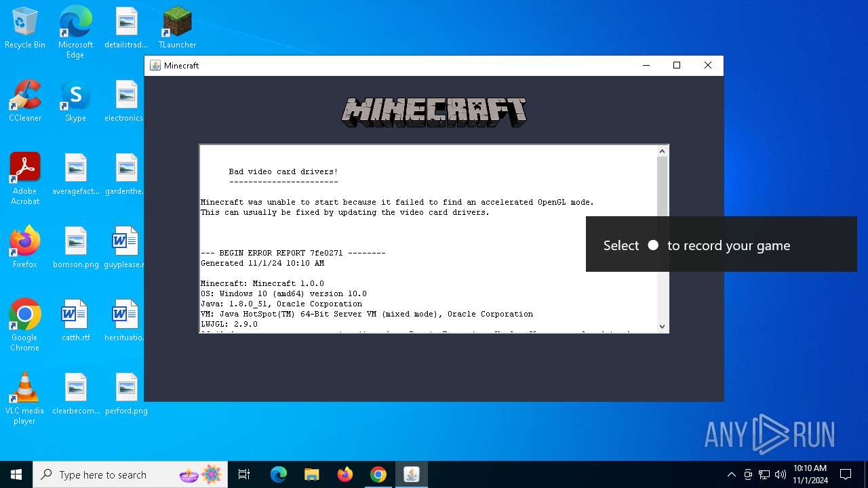
Task: Launch Firefox from the taskbar
Action: click(x=344, y=474)
